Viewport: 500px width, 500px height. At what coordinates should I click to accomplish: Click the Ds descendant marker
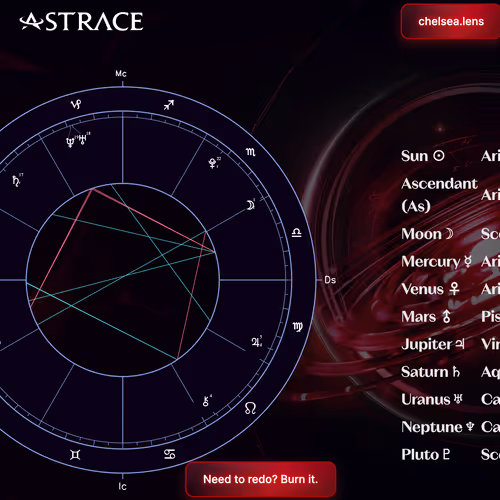pyautogui.click(x=330, y=280)
